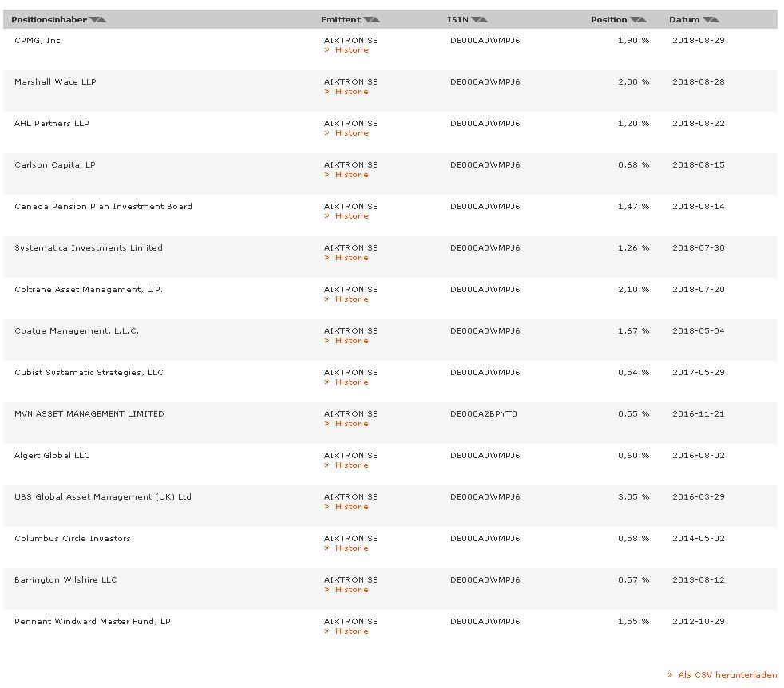Click the down-arrow sort icon beside Position
Viewport: 784px width, 688px height.
(635, 20)
